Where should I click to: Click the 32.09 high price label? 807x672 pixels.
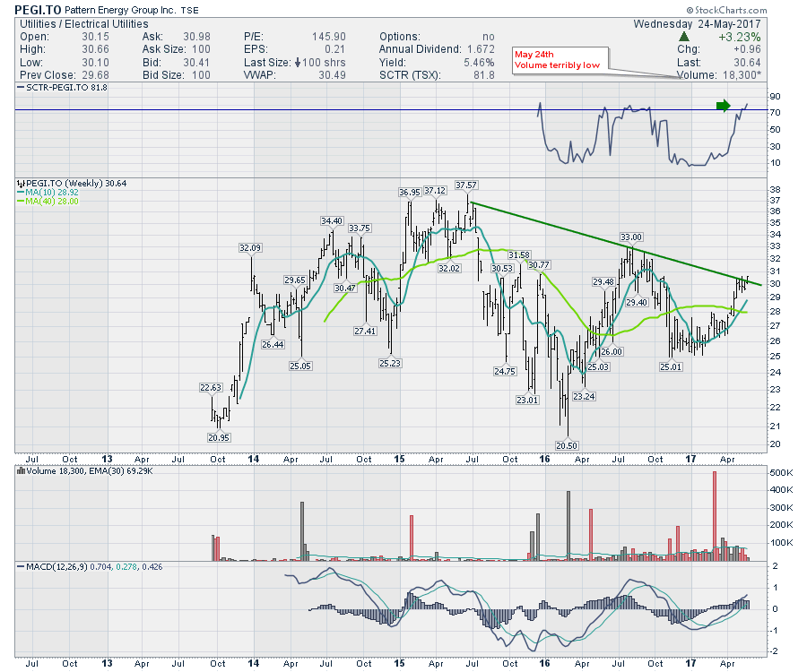coord(251,248)
